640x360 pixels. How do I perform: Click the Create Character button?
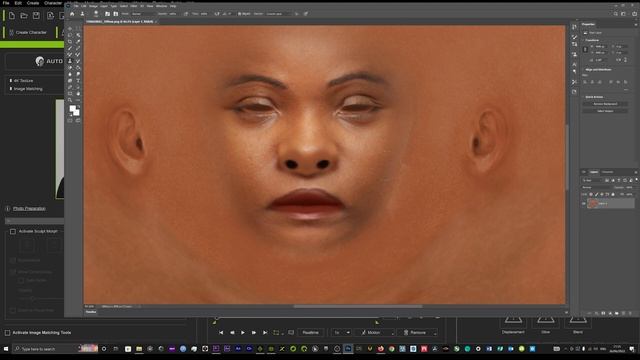[x=28, y=32]
